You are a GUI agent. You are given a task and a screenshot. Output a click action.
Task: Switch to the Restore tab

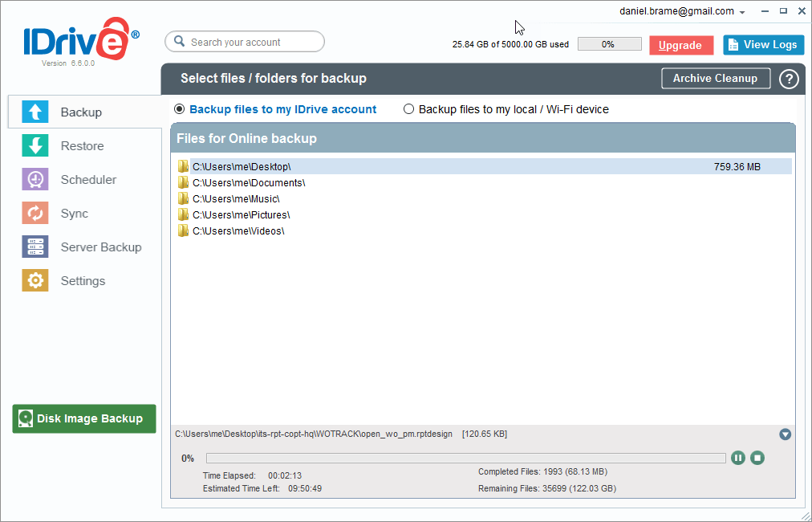pyautogui.click(x=83, y=145)
